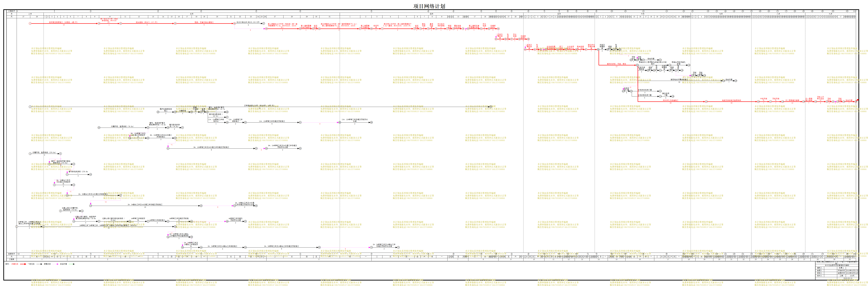This screenshot has height=286, width=868.
Task: Select task label 坑内外降水井
Action: 248,22
